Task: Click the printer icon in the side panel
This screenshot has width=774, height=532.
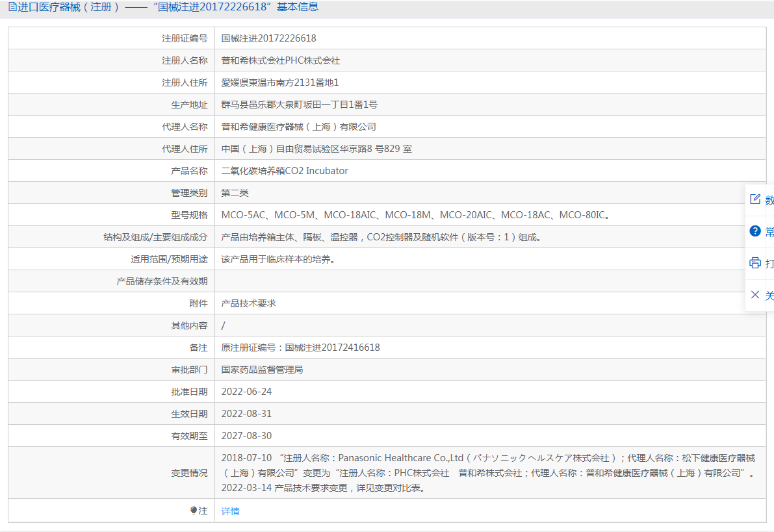Action: pyautogui.click(x=755, y=262)
